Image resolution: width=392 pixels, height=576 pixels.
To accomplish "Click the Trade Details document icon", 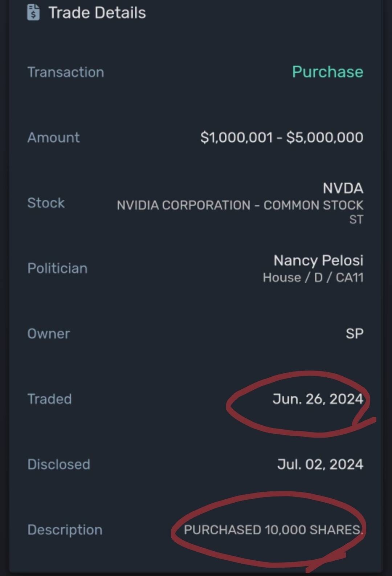I will 33,13.
